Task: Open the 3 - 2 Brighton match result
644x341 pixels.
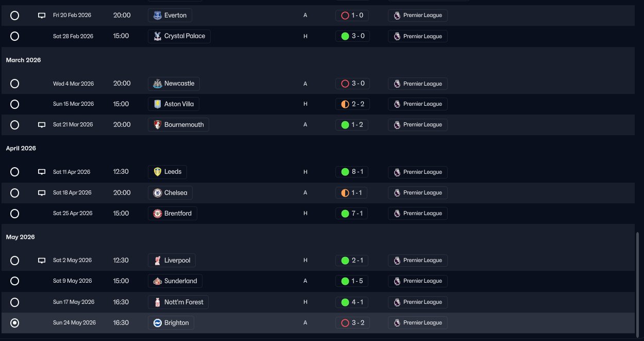Action: coord(352,323)
